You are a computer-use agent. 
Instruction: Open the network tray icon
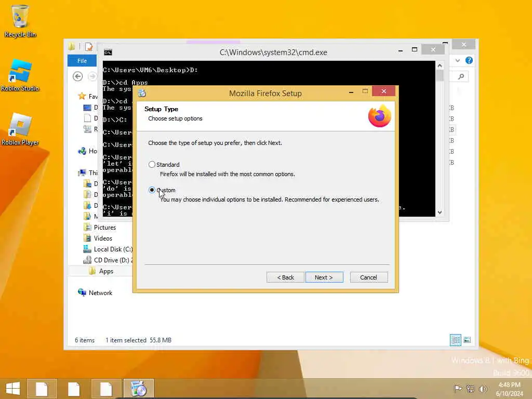(470, 389)
